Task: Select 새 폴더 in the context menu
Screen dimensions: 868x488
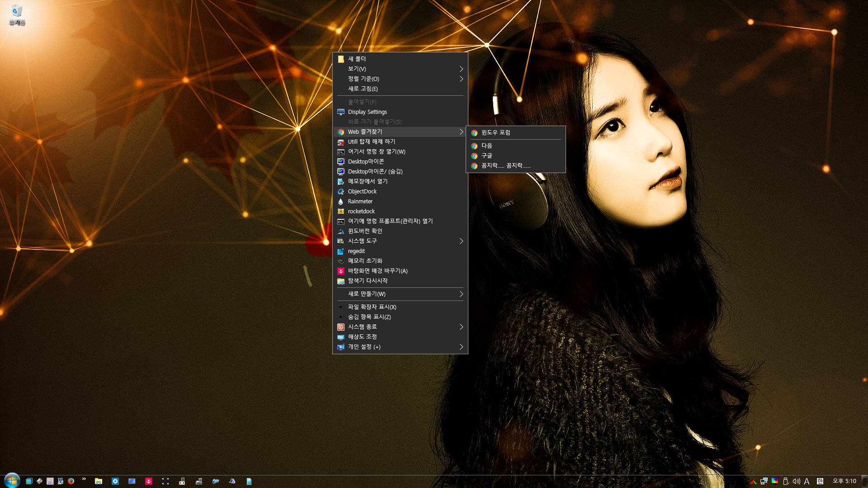Action: coord(400,59)
